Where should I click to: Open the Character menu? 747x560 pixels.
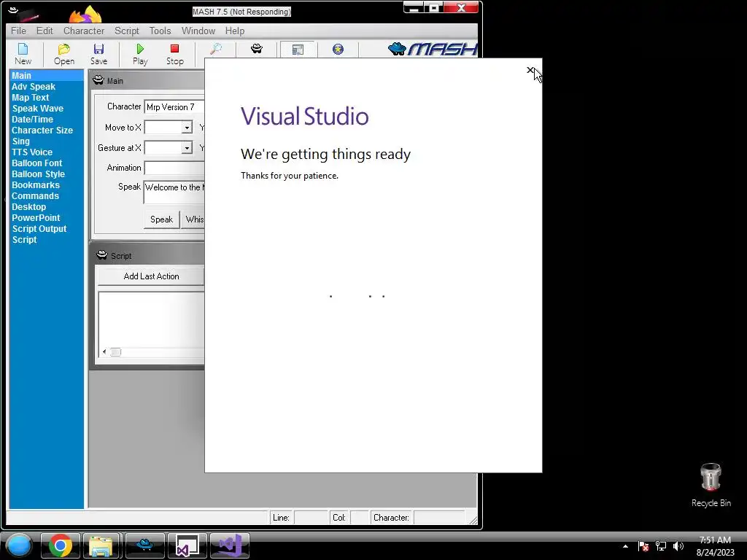click(84, 31)
